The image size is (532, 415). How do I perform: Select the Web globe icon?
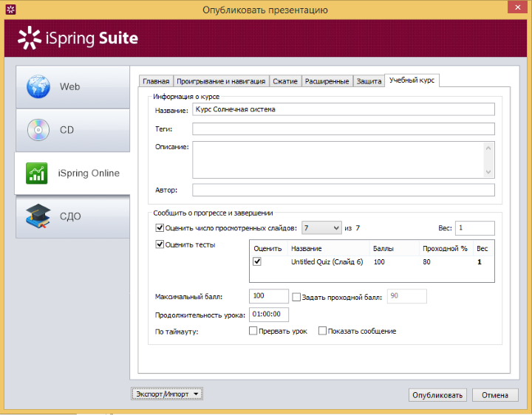[38, 87]
